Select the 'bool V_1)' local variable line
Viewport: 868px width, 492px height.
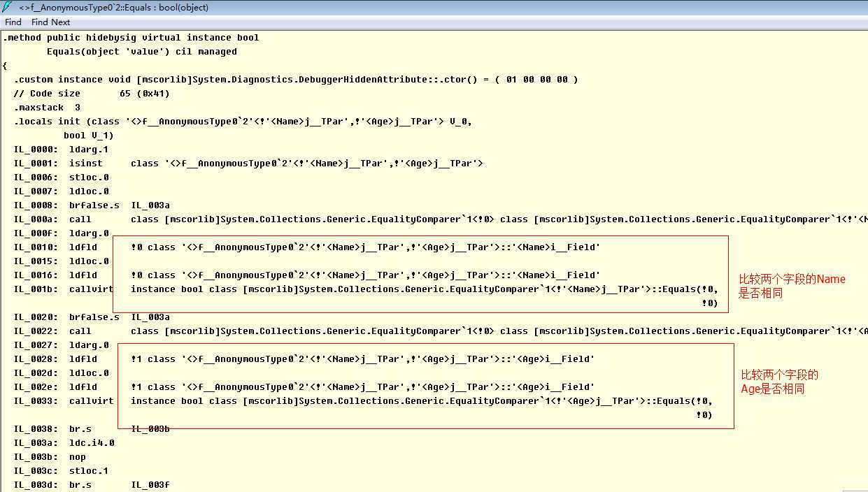pos(89,136)
